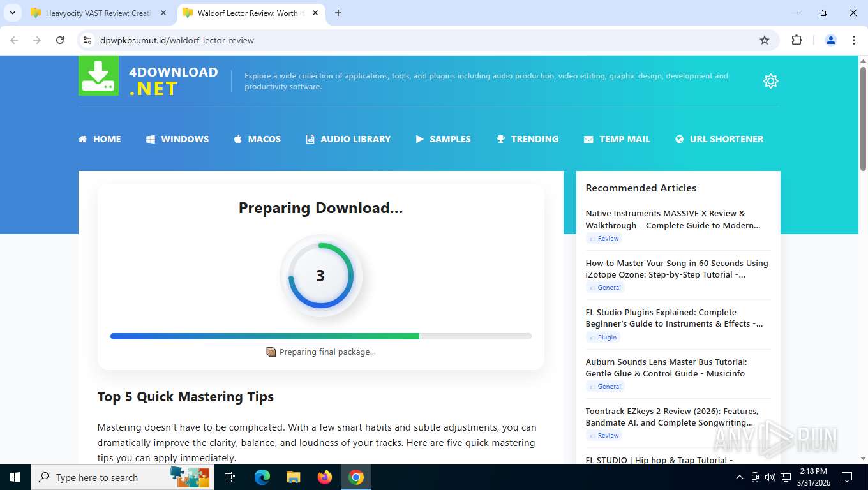Open FL Studio Plugins Explained article

tap(674, 318)
